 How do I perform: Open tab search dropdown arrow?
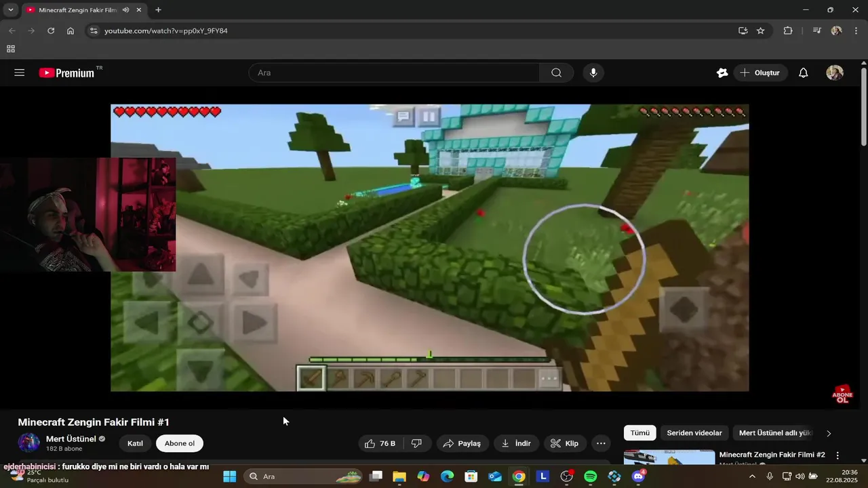pyautogui.click(x=11, y=10)
